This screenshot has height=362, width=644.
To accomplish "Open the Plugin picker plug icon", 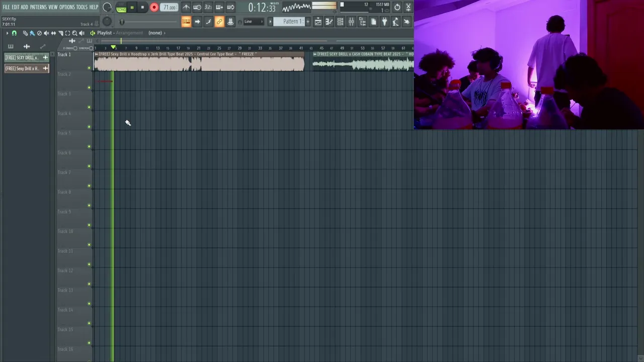I will [x=384, y=22].
